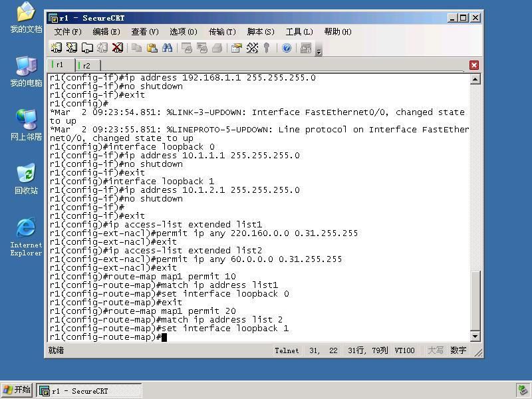Viewport: 532px width, 399px height.
Task: Click the 31行, 79列 status entry
Action: click(368, 350)
